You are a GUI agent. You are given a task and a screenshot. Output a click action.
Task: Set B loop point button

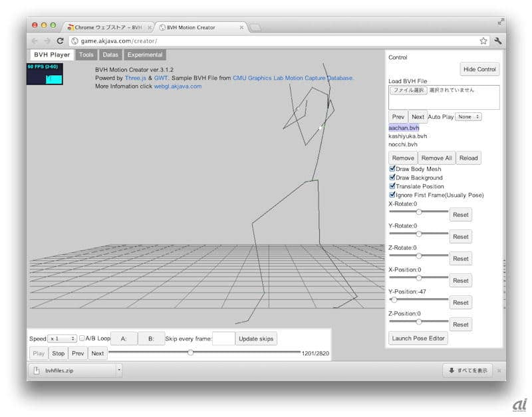point(152,339)
